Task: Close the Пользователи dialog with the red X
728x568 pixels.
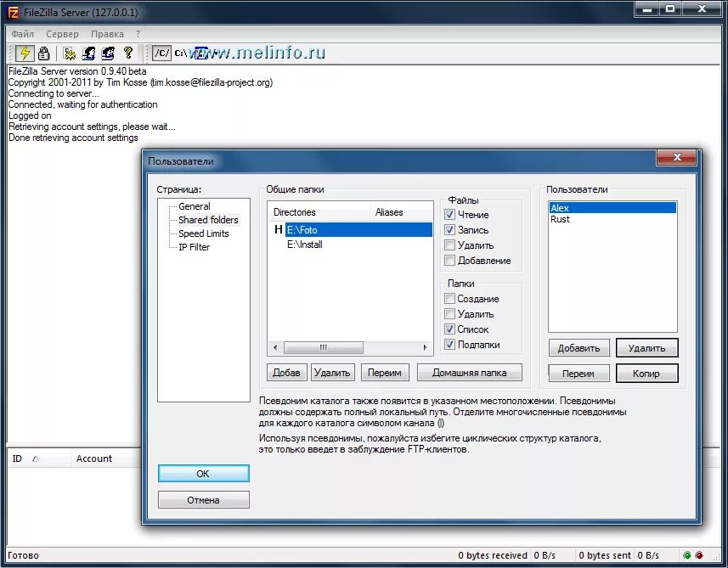Action: coord(676,157)
